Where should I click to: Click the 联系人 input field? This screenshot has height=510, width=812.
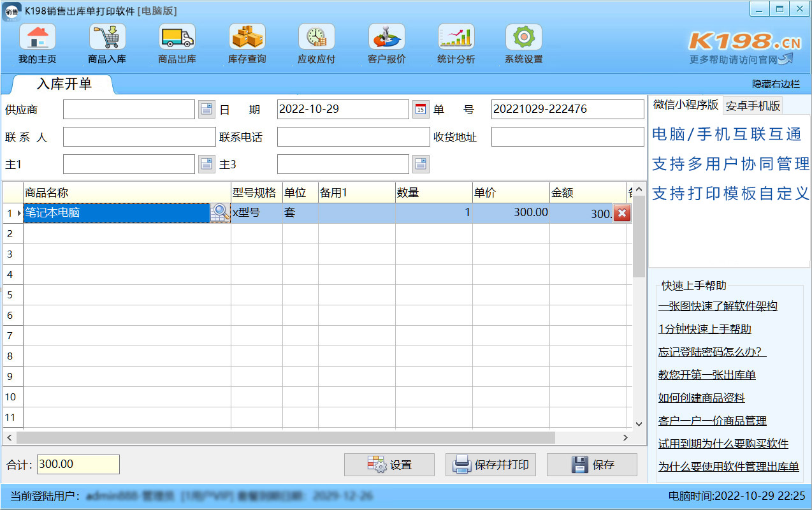point(140,137)
